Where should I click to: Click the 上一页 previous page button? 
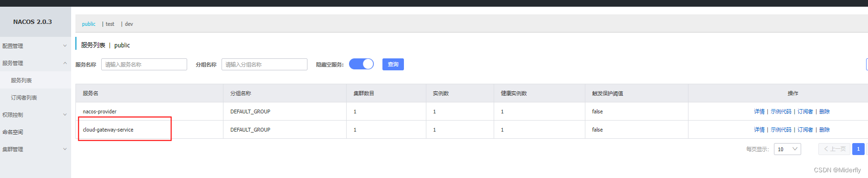[x=835, y=149]
